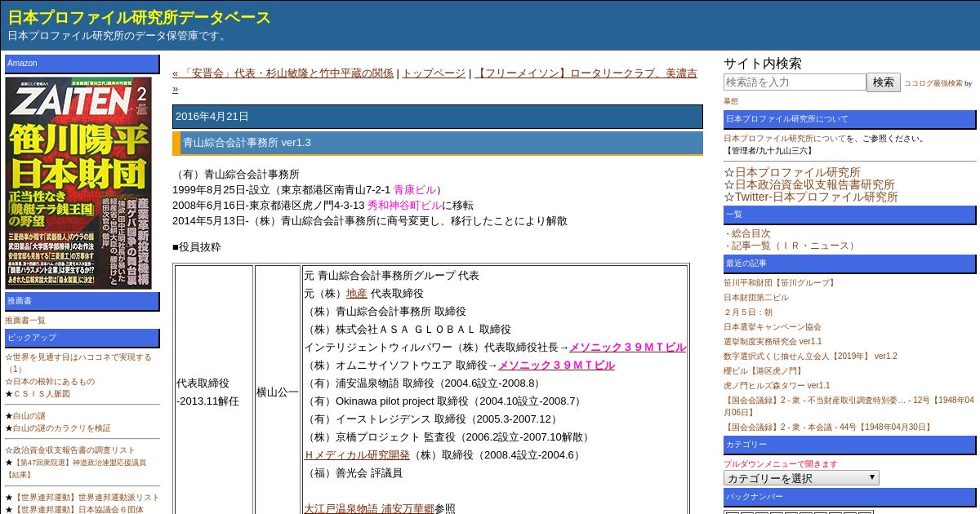Open the ZAITEN magazine cover thumbnail
The image size is (980, 514).
[x=78, y=182]
